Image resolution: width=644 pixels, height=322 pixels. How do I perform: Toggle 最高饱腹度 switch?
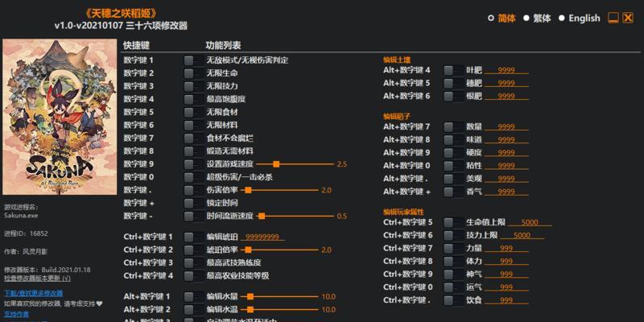[x=193, y=99]
